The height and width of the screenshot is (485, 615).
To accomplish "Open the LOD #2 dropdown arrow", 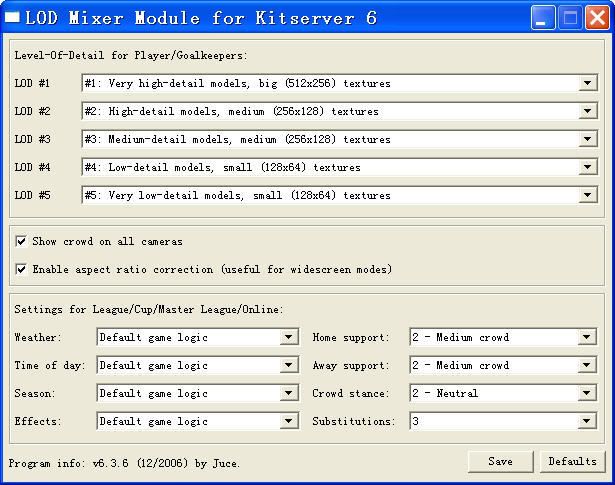I will pyautogui.click(x=587, y=111).
